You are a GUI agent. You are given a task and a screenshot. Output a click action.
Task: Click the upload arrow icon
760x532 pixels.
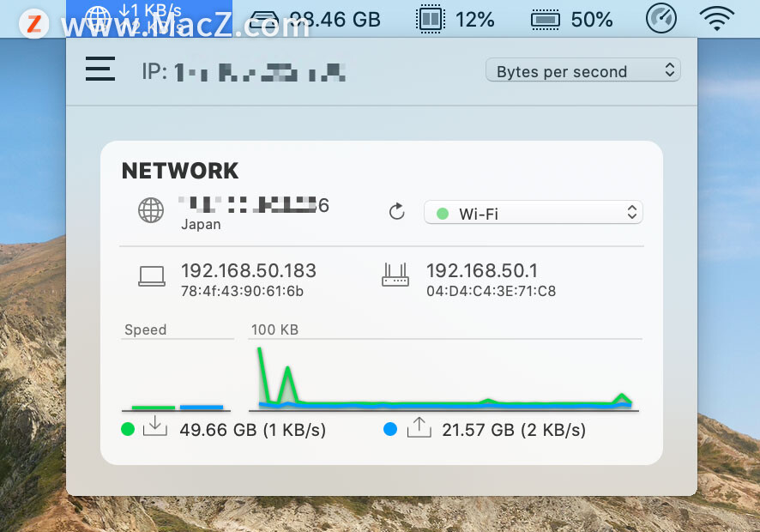coord(419,427)
